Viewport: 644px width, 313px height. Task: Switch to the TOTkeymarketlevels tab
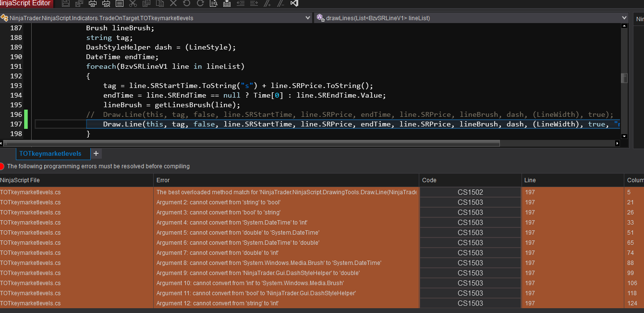[50, 154]
